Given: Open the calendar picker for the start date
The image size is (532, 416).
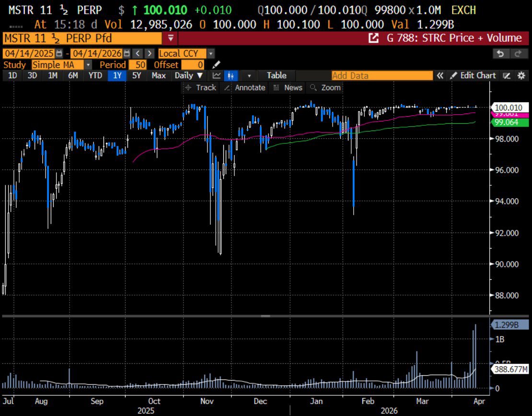Looking at the screenshot, I should click(x=59, y=54).
